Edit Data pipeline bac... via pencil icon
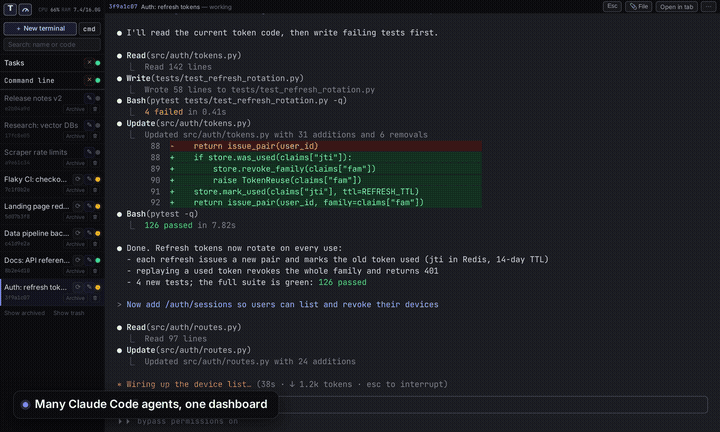This screenshot has height=432, width=720. pos(89,233)
